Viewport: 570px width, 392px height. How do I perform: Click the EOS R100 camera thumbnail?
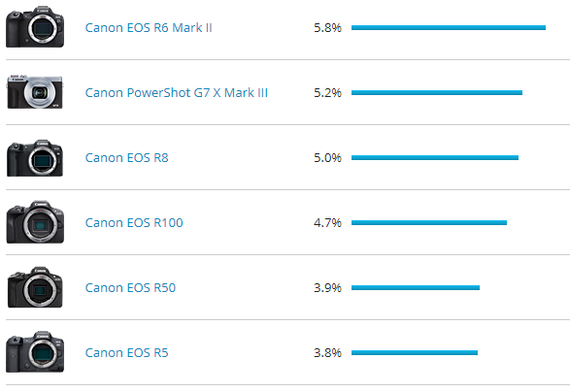35,221
